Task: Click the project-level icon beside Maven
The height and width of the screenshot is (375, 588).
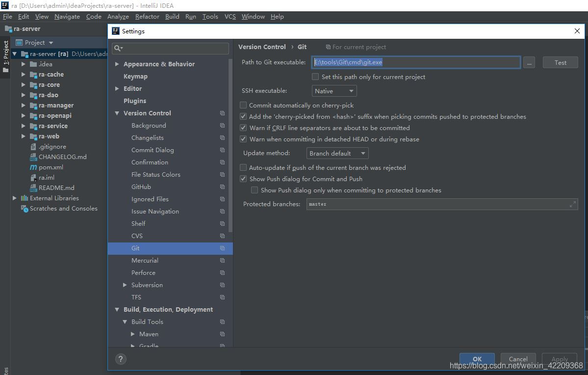Action: pos(222,334)
